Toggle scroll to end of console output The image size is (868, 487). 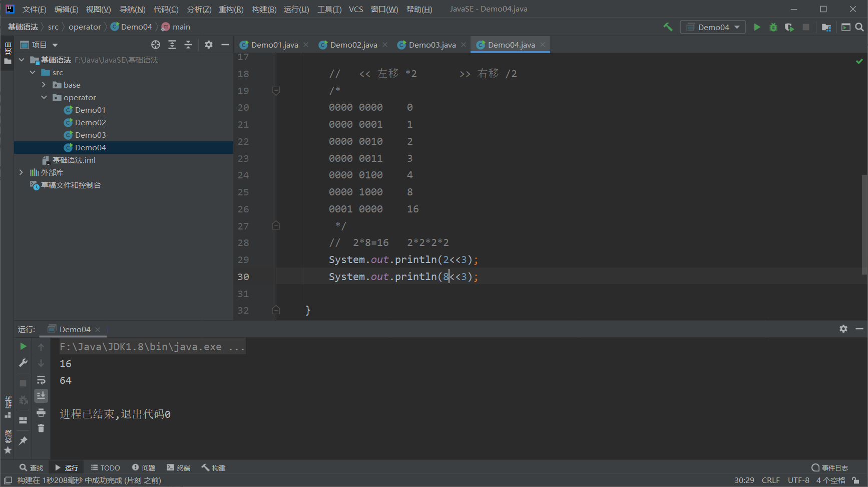pyautogui.click(x=41, y=396)
